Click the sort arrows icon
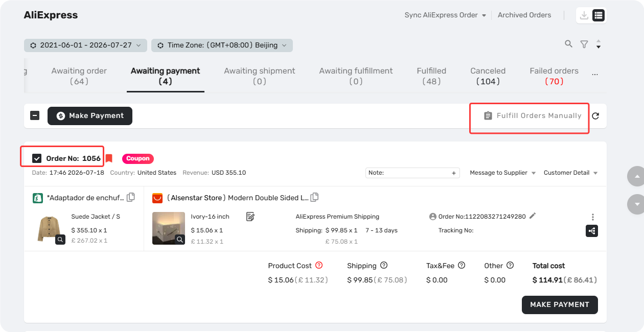644x332 pixels. [x=599, y=44]
